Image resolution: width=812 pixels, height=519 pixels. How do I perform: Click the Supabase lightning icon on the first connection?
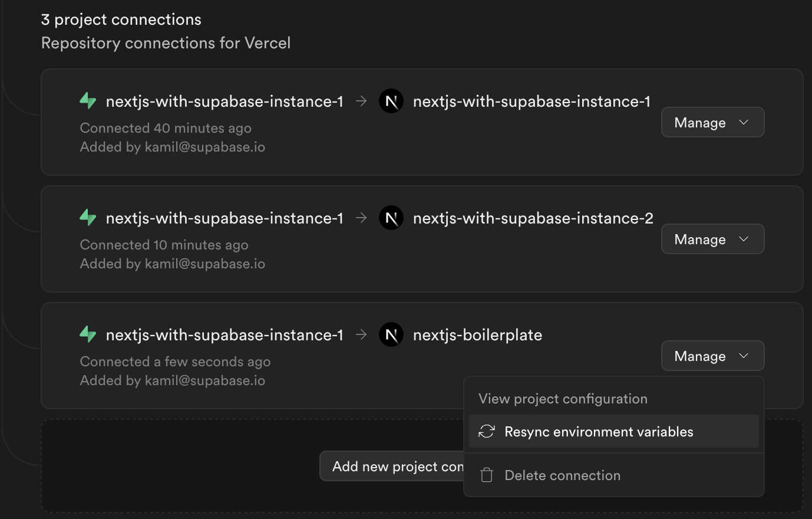[87, 101]
